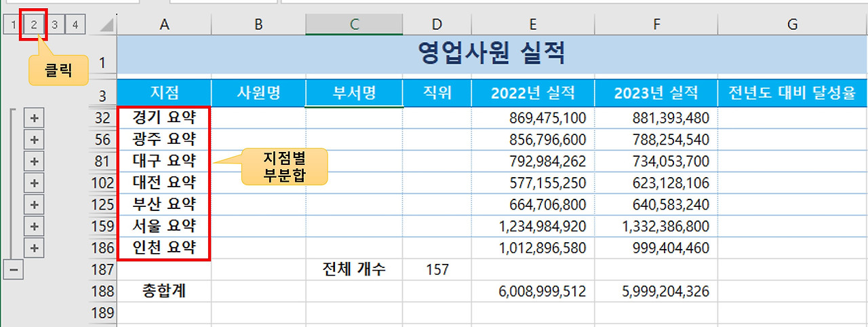Select column D header
The height and width of the screenshot is (327, 868).
click(x=437, y=25)
